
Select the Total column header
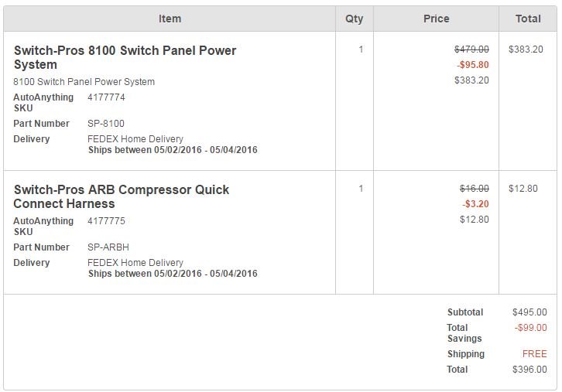[528, 19]
